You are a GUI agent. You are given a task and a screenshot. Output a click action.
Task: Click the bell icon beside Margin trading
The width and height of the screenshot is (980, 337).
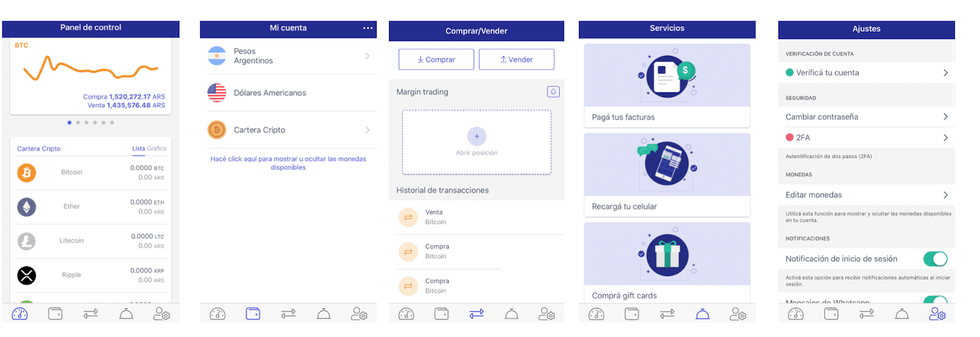pos(553,92)
